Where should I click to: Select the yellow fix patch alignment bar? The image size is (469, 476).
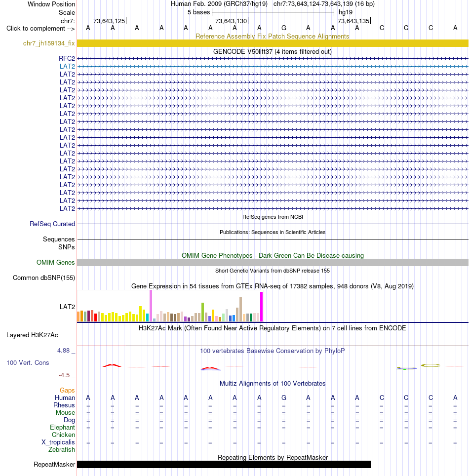pyautogui.click(x=273, y=43)
